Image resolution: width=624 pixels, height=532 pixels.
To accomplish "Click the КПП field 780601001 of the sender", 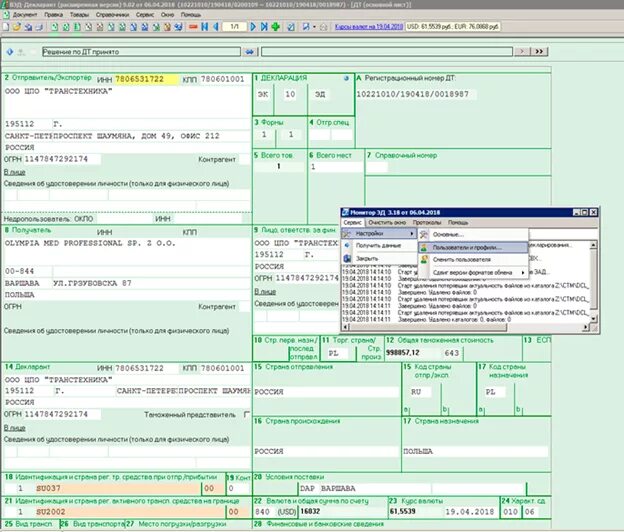I will [x=225, y=79].
